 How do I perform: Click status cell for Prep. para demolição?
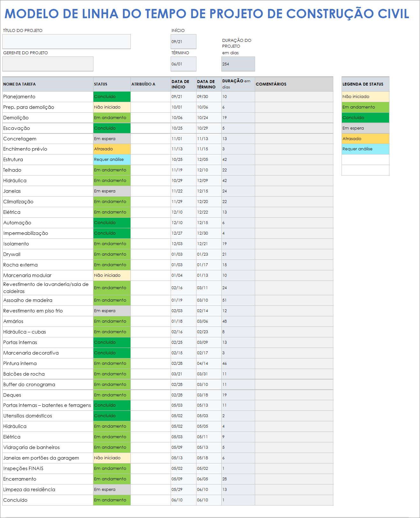pos(112,107)
